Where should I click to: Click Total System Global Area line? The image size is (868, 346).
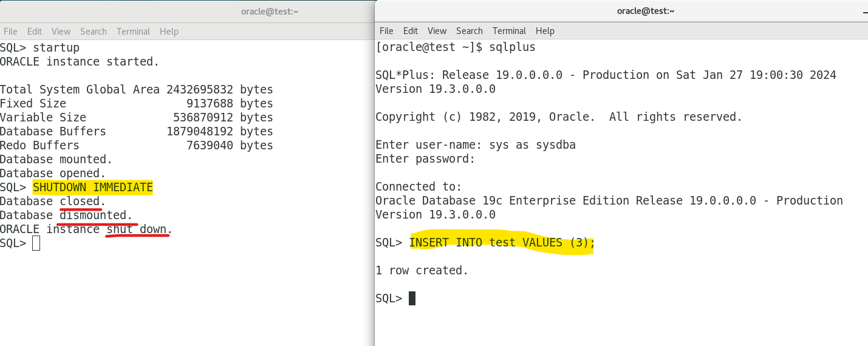(137, 89)
